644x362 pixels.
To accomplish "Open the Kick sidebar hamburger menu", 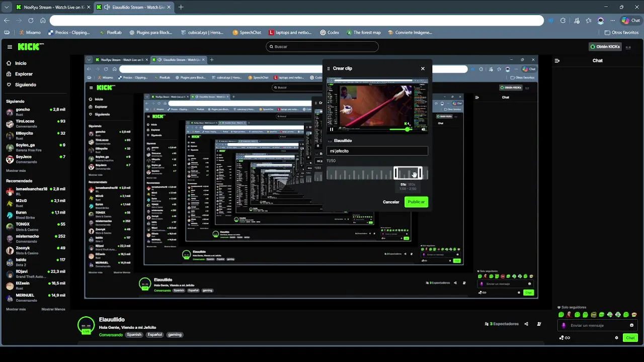I will [10, 47].
